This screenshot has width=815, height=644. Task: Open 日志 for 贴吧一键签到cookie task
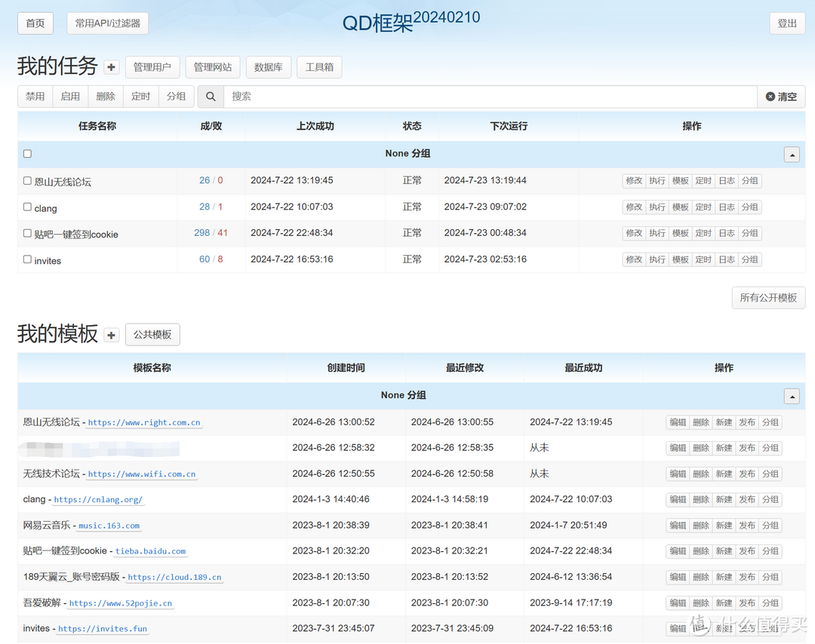click(x=726, y=233)
